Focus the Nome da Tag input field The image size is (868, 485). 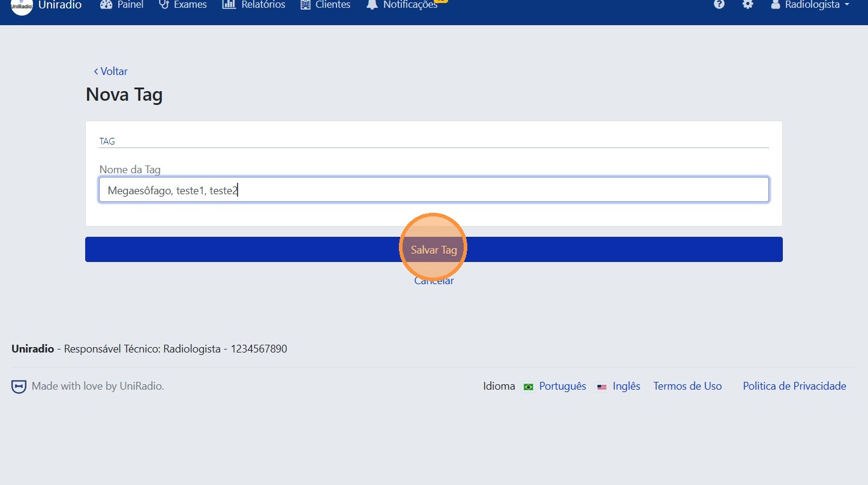(434, 190)
